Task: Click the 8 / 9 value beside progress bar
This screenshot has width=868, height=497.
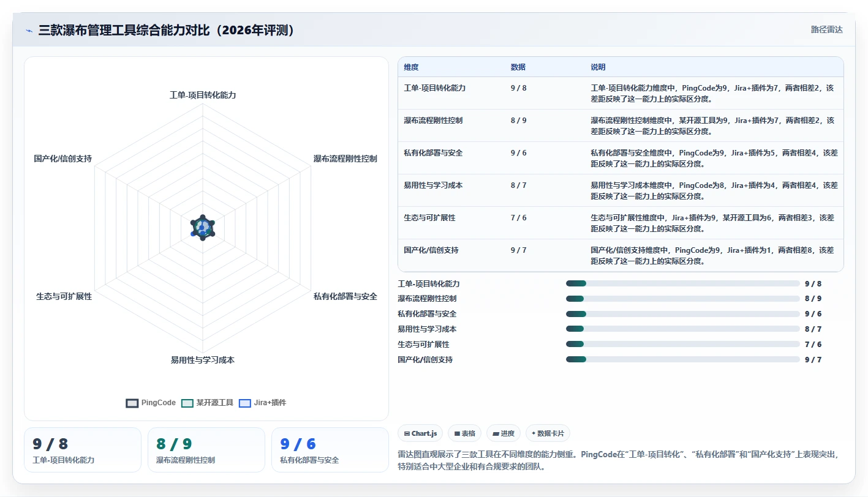Action: click(813, 299)
